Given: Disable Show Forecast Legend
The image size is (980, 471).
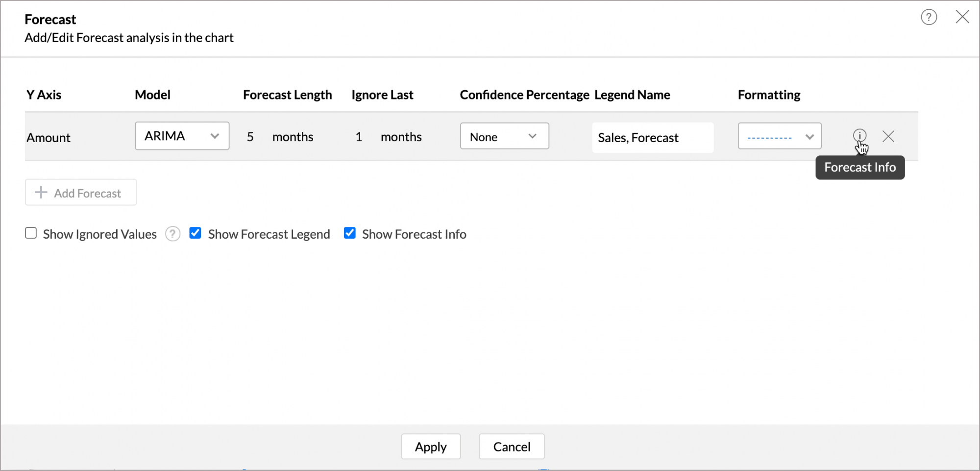Looking at the screenshot, I should [195, 233].
